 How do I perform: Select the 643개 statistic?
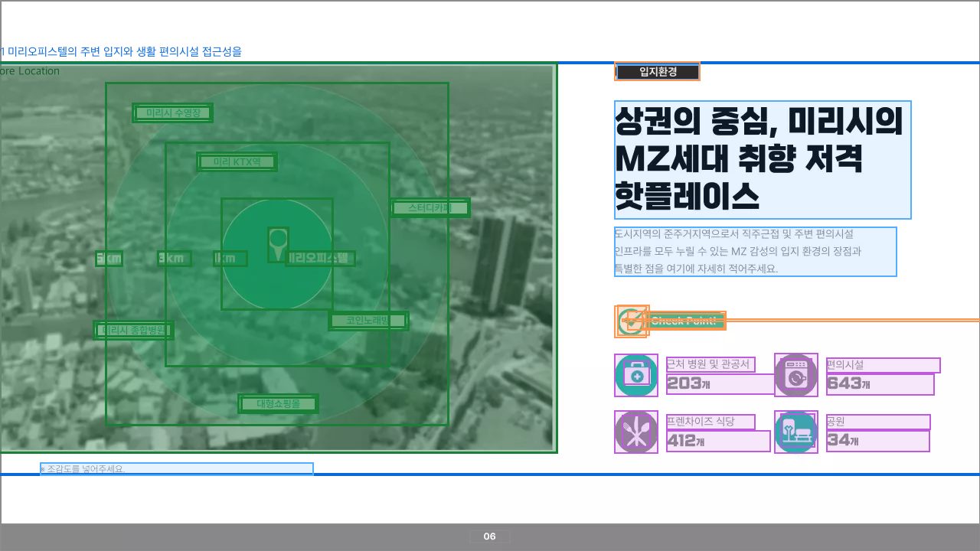880,384
